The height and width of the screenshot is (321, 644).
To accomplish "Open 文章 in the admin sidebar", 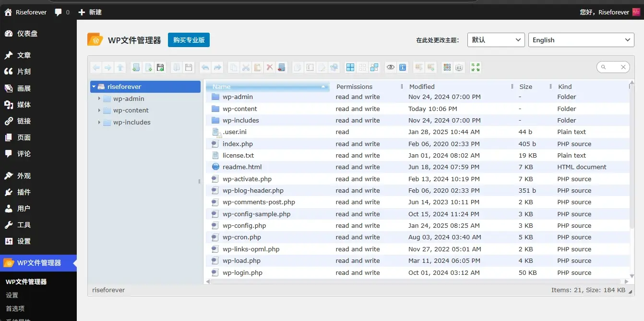I will click(38, 55).
